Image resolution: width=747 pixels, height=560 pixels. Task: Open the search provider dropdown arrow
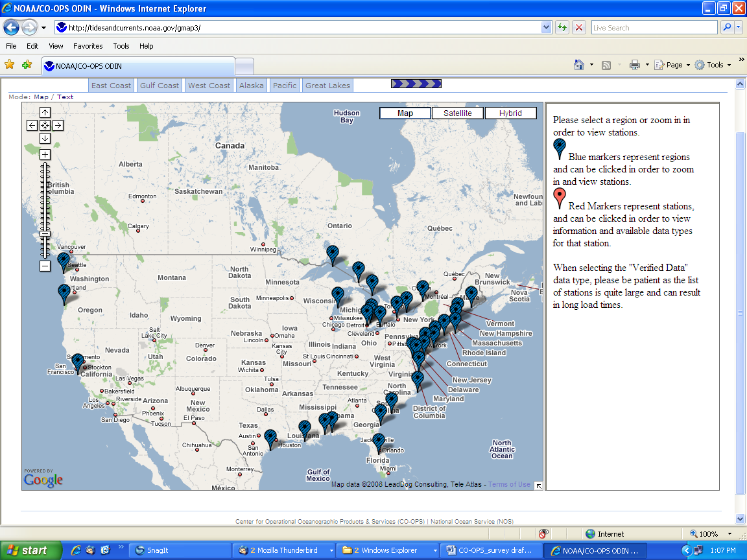(739, 28)
